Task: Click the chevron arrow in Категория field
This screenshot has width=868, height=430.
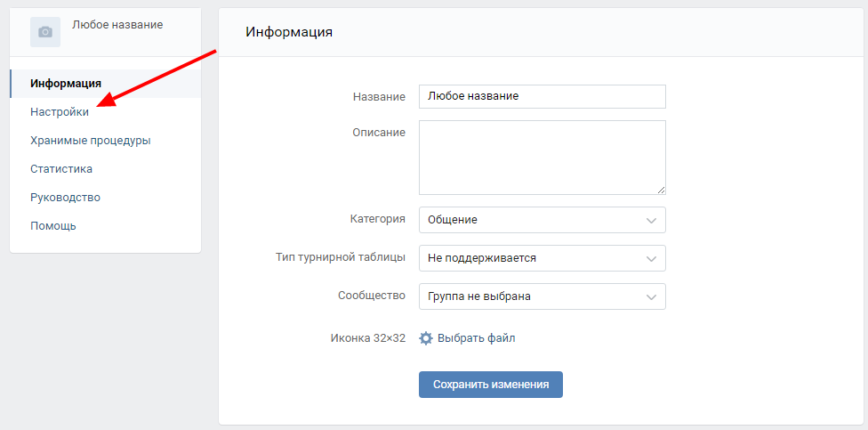Action: tap(652, 220)
